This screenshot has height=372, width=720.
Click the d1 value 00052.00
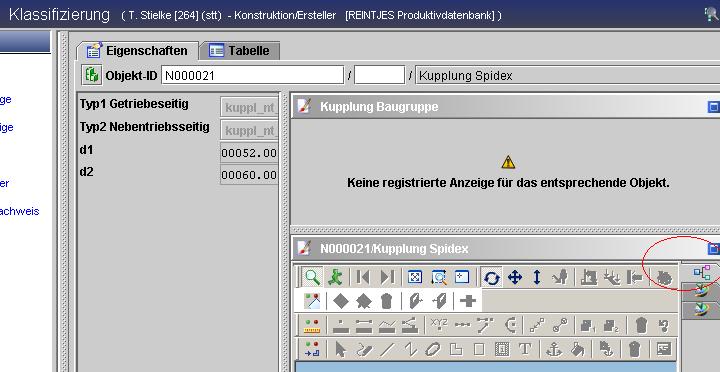pyautogui.click(x=249, y=152)
